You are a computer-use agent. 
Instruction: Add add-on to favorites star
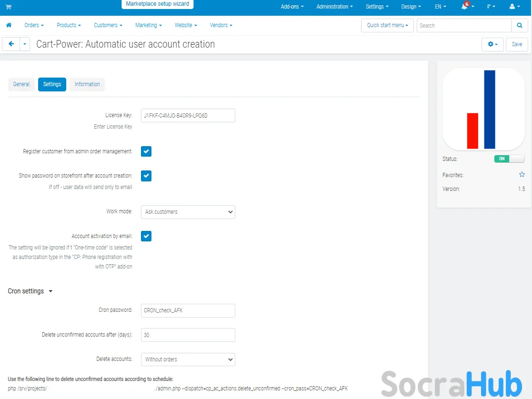522,174
